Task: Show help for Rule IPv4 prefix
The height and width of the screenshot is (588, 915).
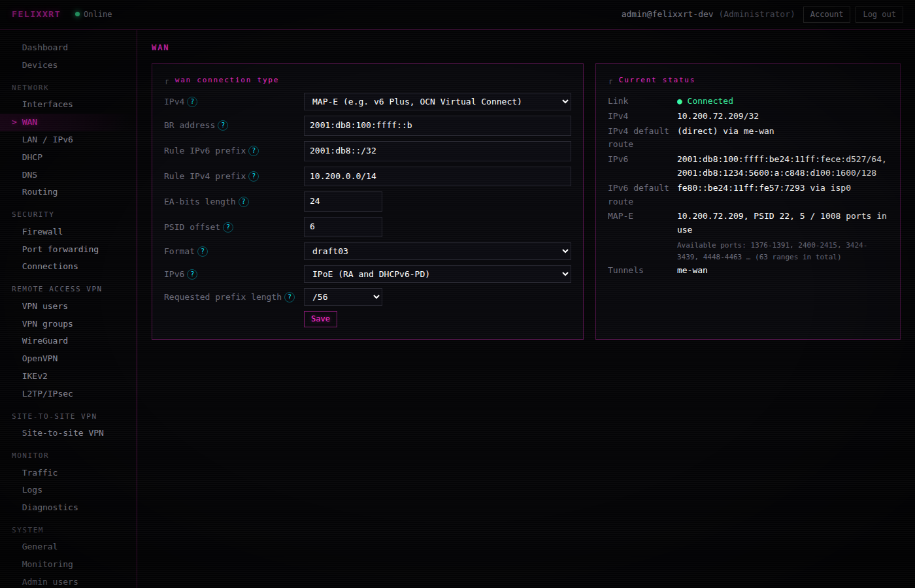Action: coord(254,176)
